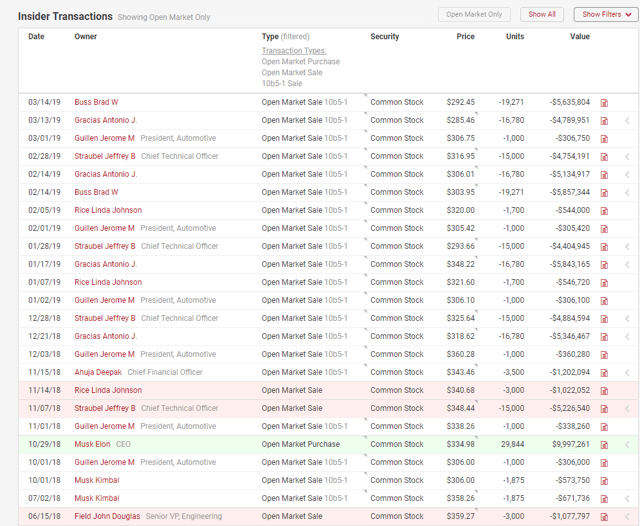Open filing document for 12/28/18 Straubel Jeffrey B
Image resolution: width=640 pixels, height=526 pixels.
tap(604, 318)
